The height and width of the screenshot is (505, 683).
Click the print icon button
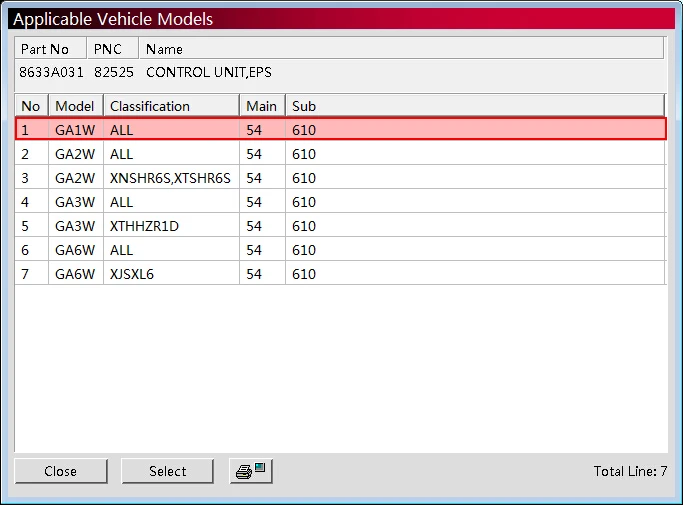251,471
